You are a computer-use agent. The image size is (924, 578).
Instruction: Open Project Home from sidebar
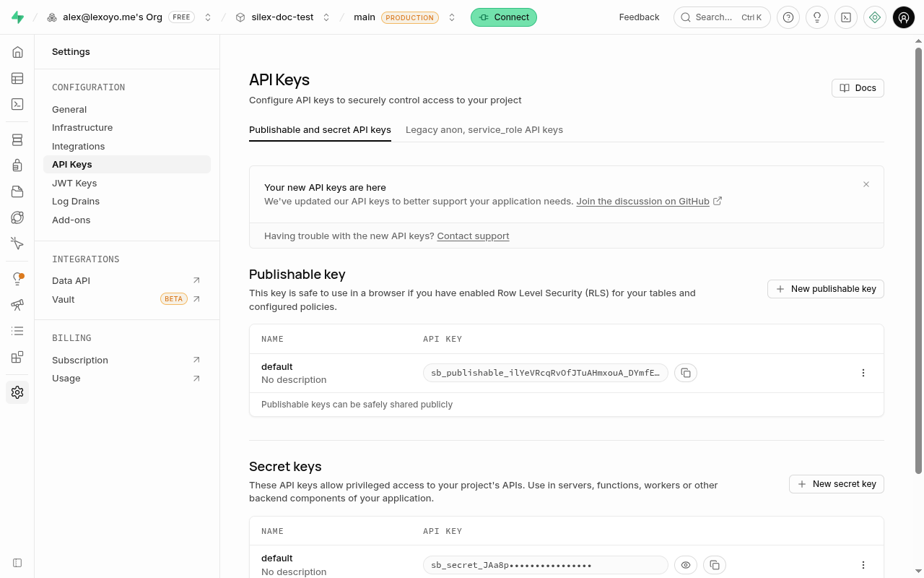tap(17, 52)
